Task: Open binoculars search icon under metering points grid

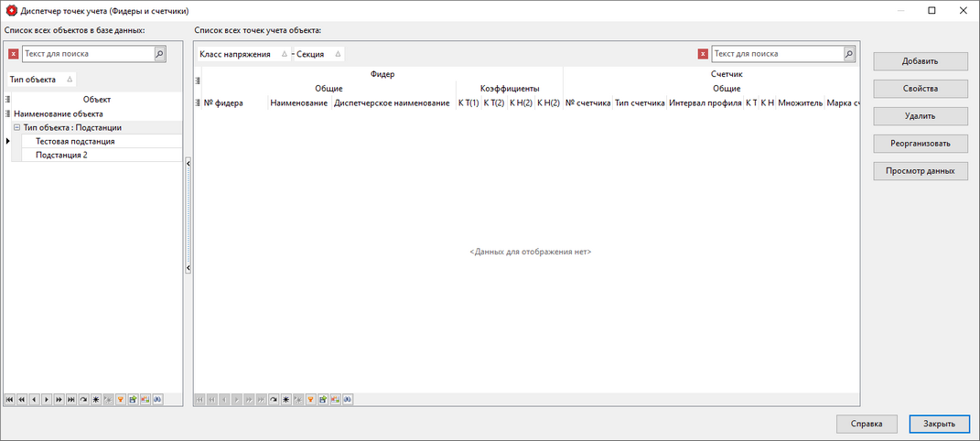Action: pos(348,399)
